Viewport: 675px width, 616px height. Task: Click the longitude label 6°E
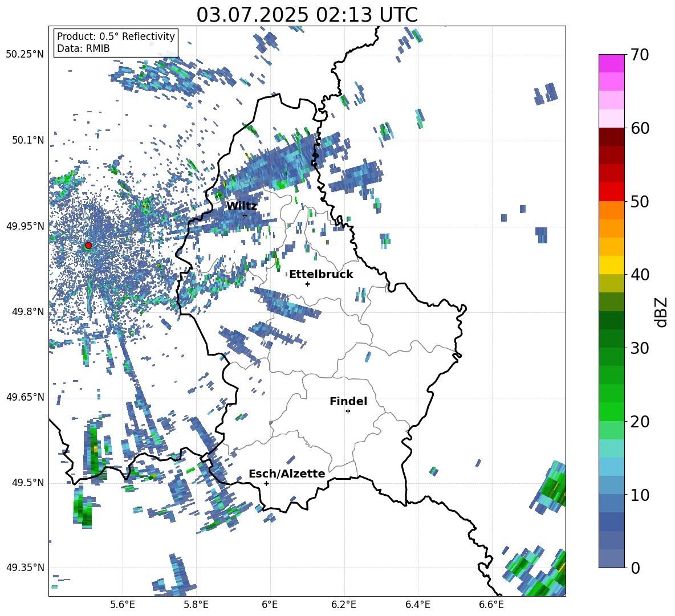pyautogui.click(x=270, y=605)
